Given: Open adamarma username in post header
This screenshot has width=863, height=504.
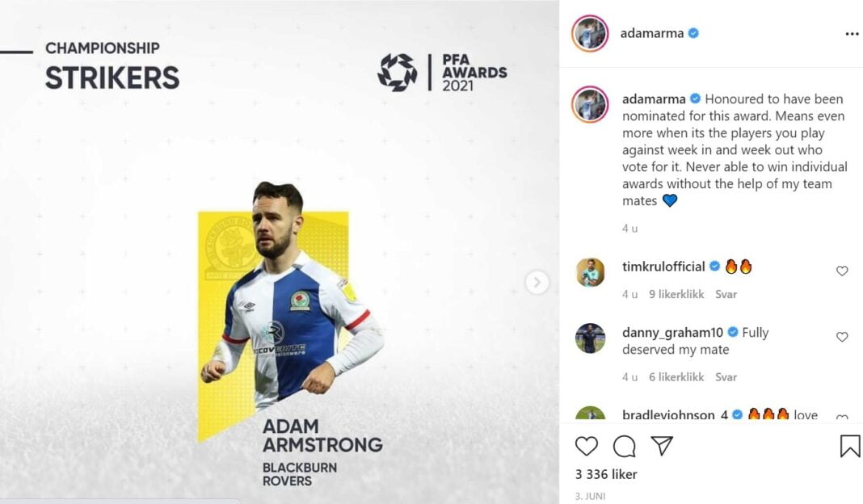Looking at the screenshot, I should pyautogui.click(x=651, y=33).
